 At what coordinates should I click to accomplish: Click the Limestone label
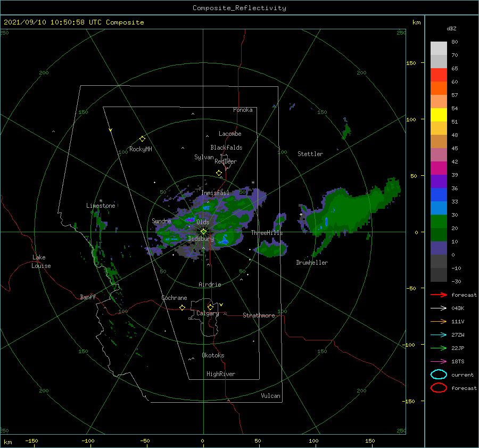101,206
